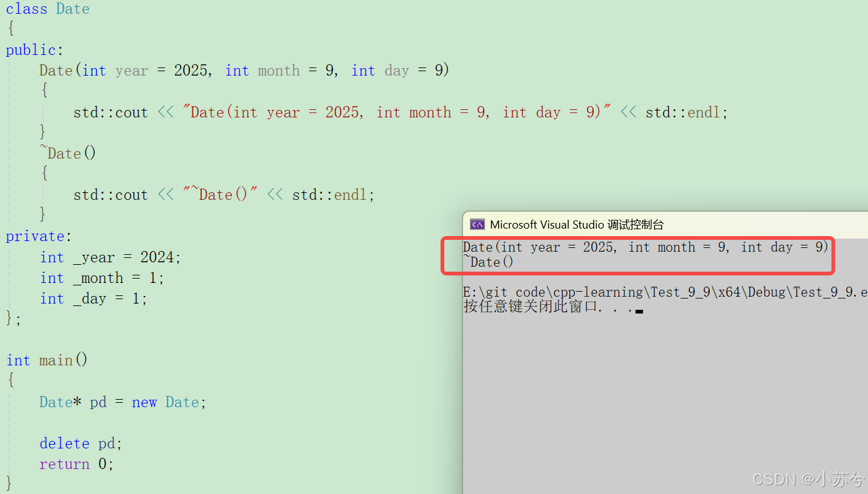Click the 'int _month = 1;' member line

pyautogui.click(x=102, y=278)
